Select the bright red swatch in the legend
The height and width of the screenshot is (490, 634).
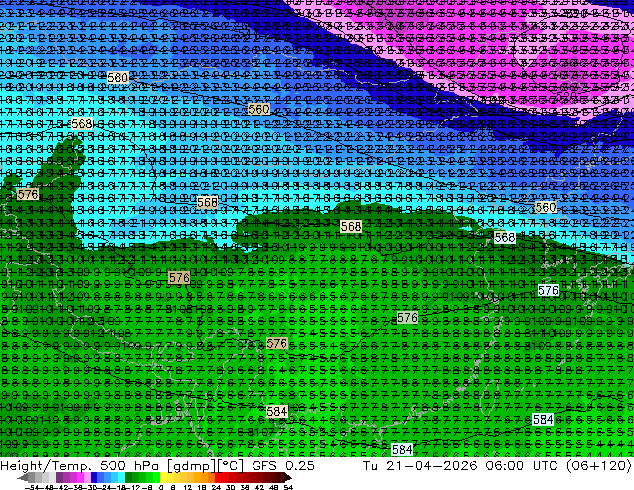(x=218, y=477)
